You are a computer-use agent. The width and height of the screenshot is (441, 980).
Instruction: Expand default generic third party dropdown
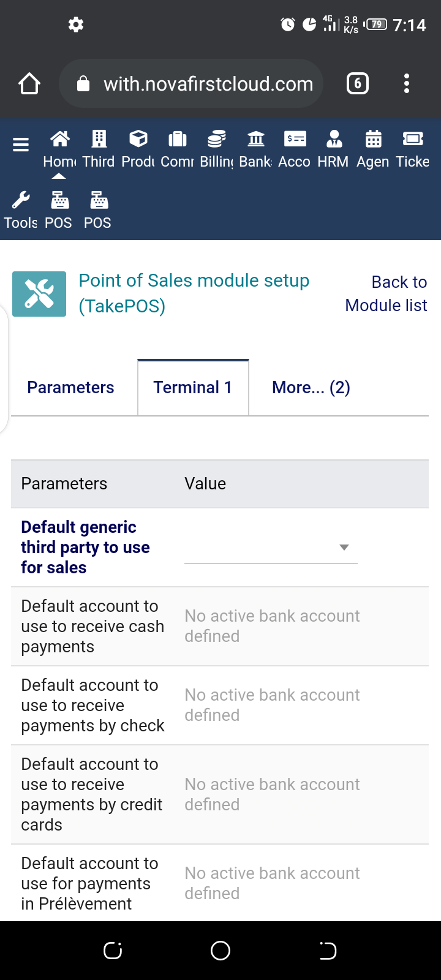point(271,548)
